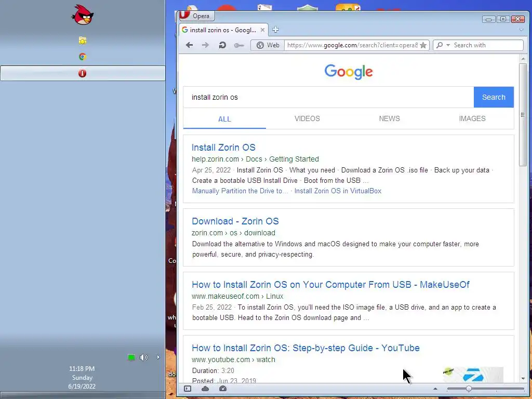This screenshot has height=399, width=532.
Task: Open Opera Link cloud sync icon
Action: pos(205,389)
